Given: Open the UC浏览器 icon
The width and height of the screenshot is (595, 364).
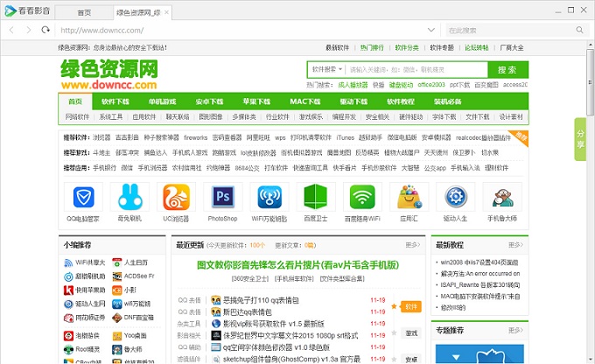Looking at the screenshot, I should click(176, 195).
